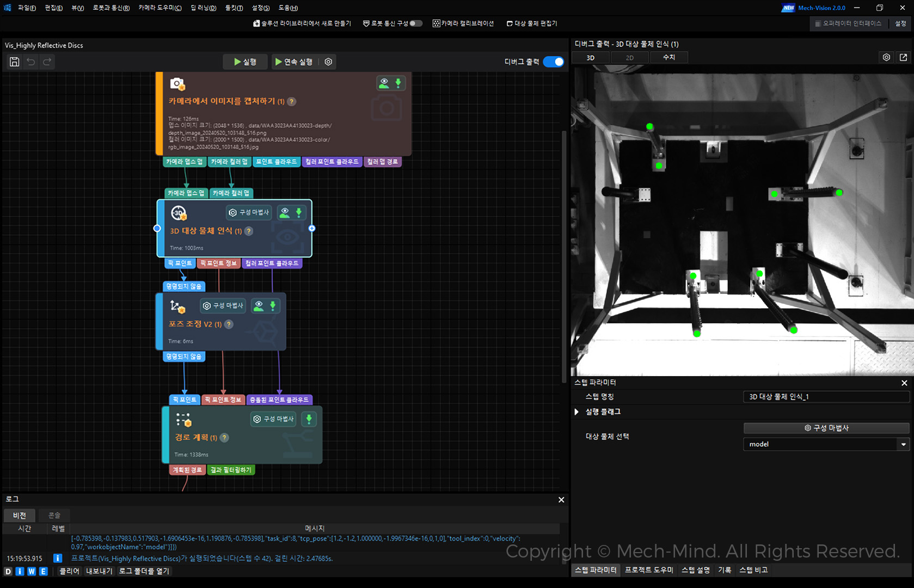Click the camera capture step icon
Image resolution: width=914 pixels, height=588 pixels.
pyautogui.click(x=177, y=84)
